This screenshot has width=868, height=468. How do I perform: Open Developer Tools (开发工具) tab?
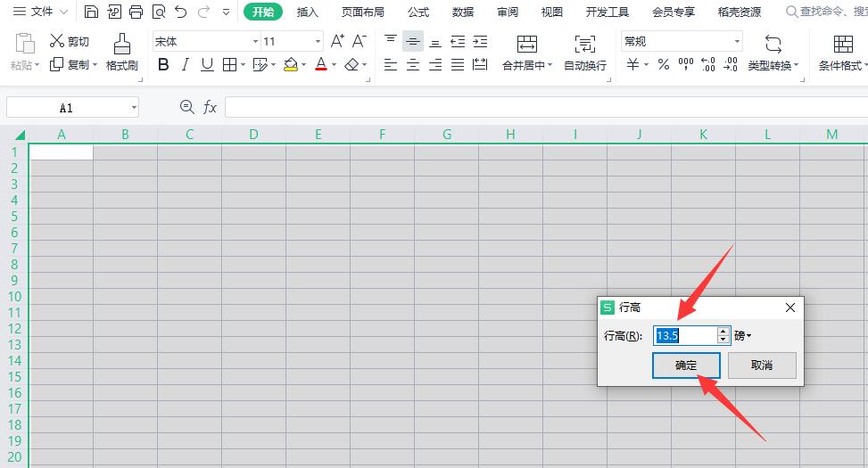point(608,12)
